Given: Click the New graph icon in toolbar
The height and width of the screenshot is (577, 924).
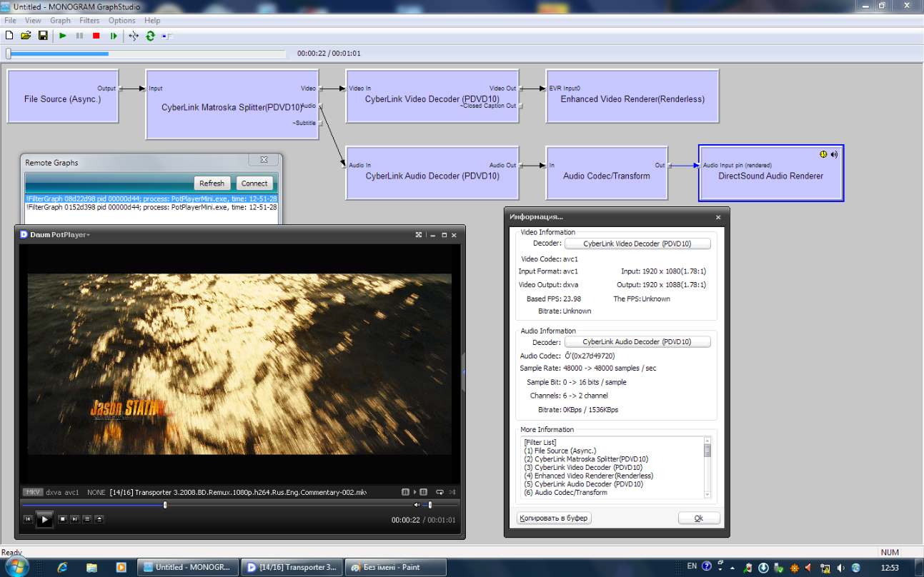Looking at the screenshot, I should (x=9, y=36).
